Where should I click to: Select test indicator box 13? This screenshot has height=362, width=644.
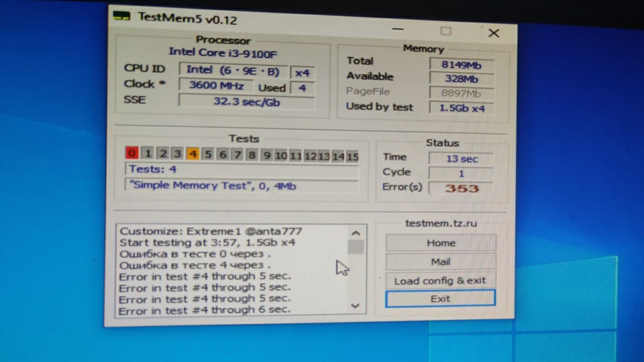pyautogui.click(x=324, y=156)
